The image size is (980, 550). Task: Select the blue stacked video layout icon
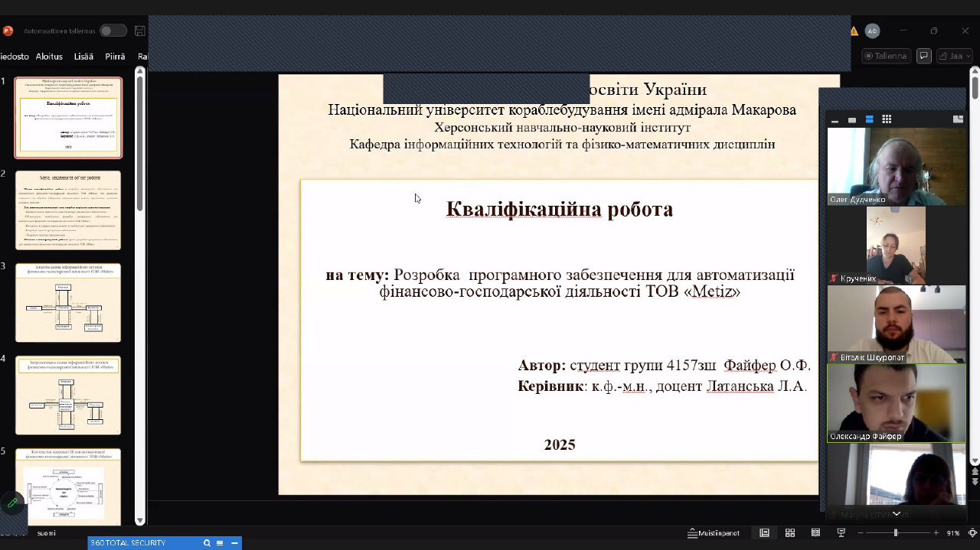(869, 119)
